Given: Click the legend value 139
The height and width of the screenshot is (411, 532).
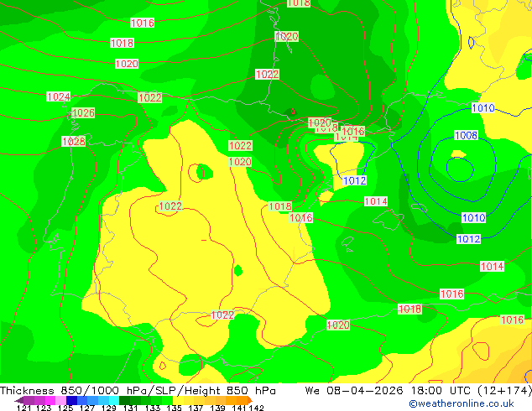Looking at the screenshot, I should (217, 408).
